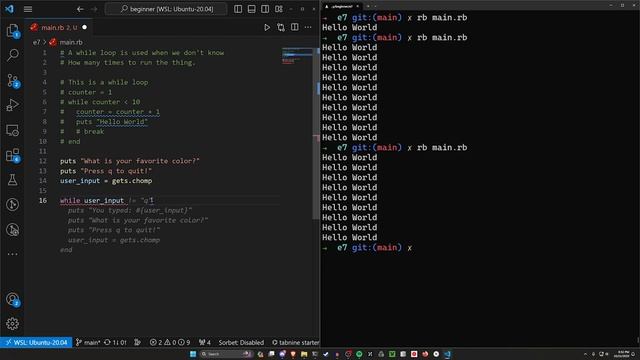The height and width of the screenshot is (360, 640).
Task: Open the Spotify green taskbar icon
Action: pos(359,354)
